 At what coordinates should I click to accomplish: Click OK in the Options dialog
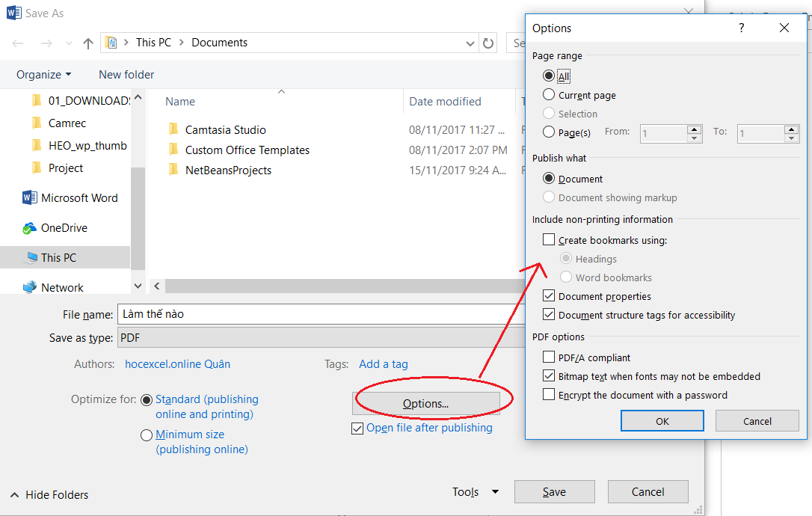click(x=662, y=421)
